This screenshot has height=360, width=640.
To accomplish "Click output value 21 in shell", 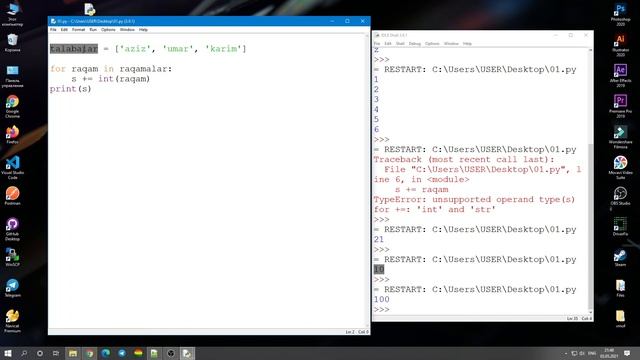I will tap(379, 240).
